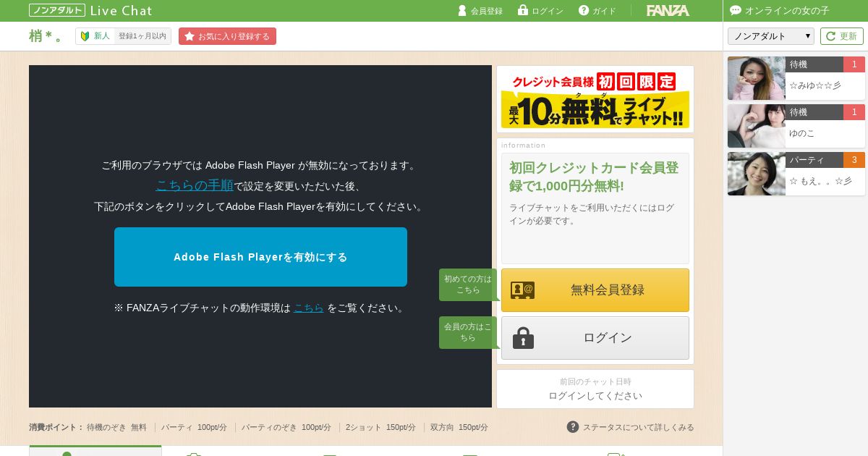This screenshot has height=456, width=868.
Task: Open the FANZA logo link
Action: coord(668,10)
